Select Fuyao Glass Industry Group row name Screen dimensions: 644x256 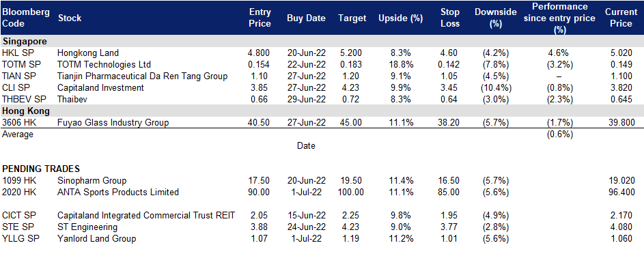(113, 122)
